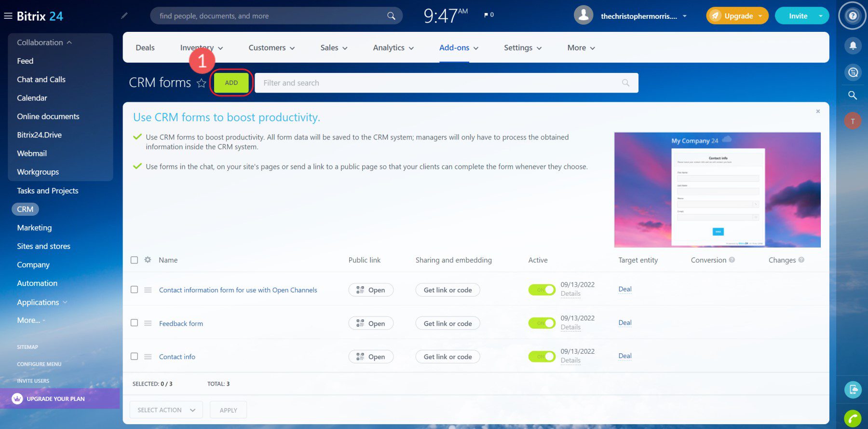Open the chat messages icon in right sidebar
This screenshot has width=868, height=429.
(x=853, y=72)
